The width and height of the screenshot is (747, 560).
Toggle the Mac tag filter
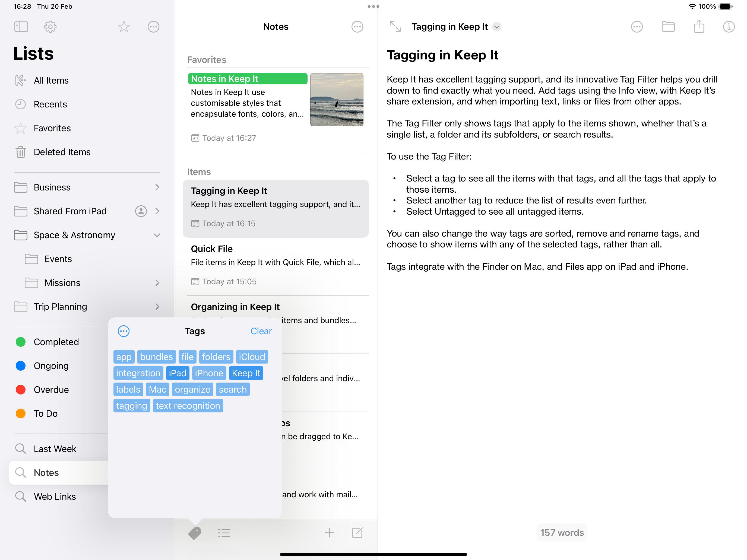coord(158,389)
